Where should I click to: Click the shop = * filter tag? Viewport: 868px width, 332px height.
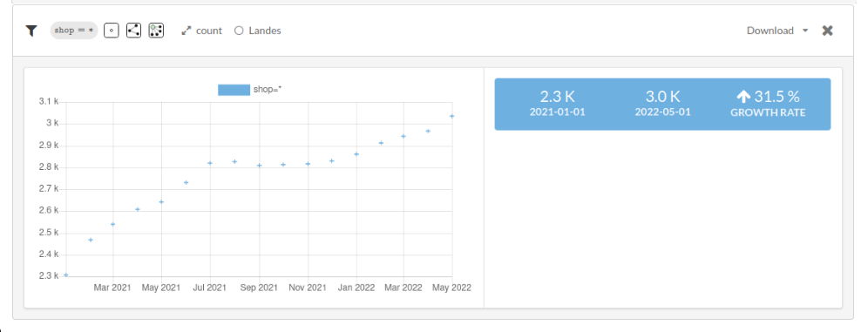pyautogui.click(x=73, y=30)
